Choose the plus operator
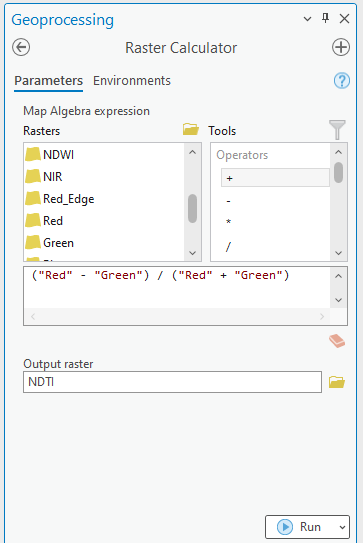 275,178
